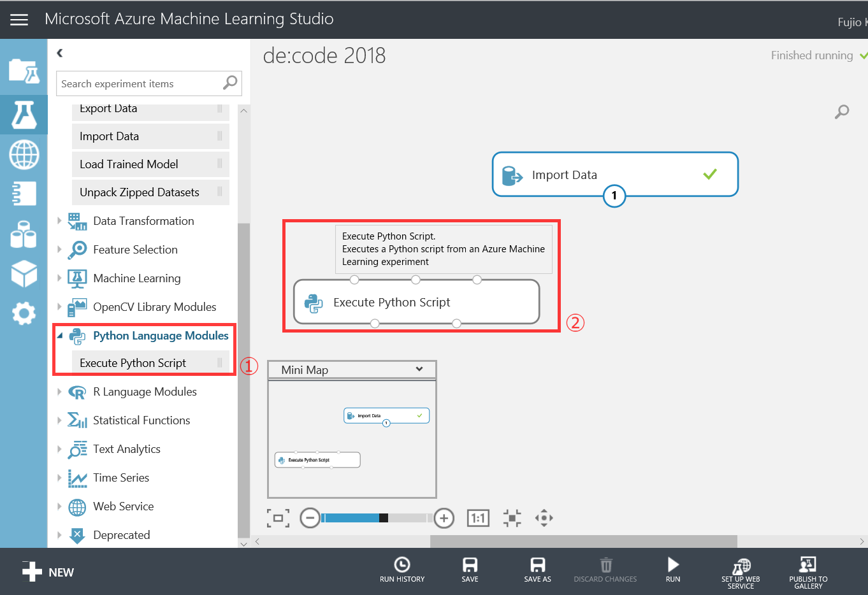This screenshot has width=868, height=595.
Task: Select the Import Data node on canvas
Action: click(x=615, y=175)
